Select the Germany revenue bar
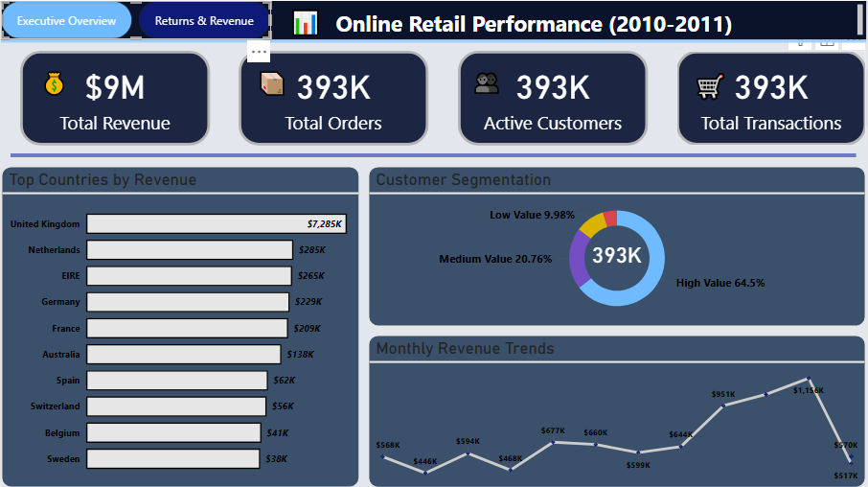The height and width of the screenshot is (487, 868). click(188, 302)
